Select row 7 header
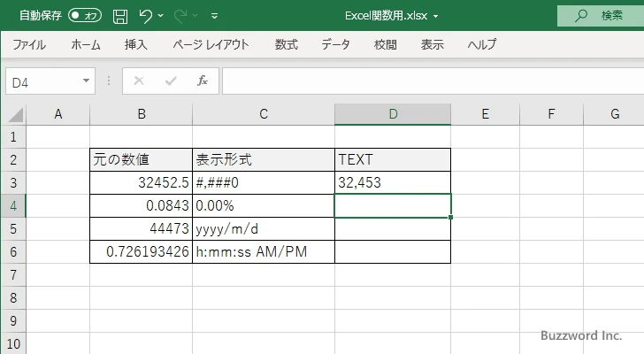644x354 pixels. click(x=13, y=274)
